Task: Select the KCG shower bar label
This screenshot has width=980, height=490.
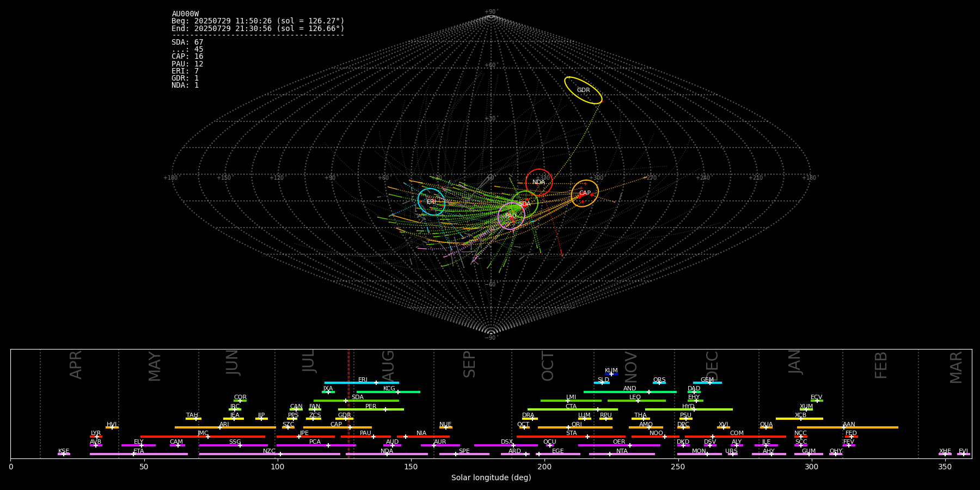Action: [x=389, y=389]
